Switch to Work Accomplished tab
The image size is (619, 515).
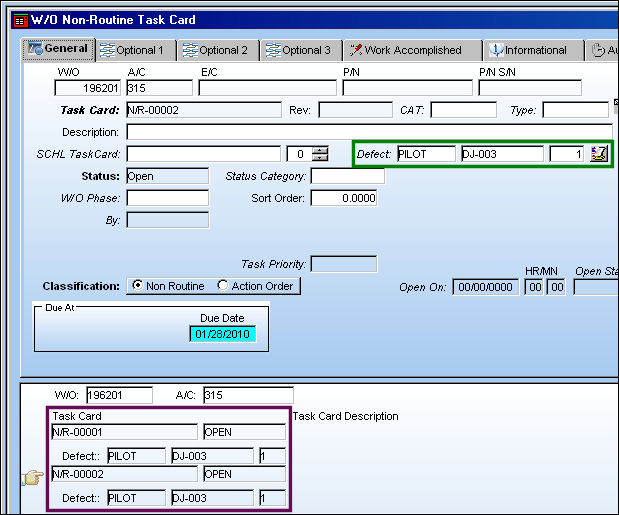pyautogui.click(x=412, y=51)
